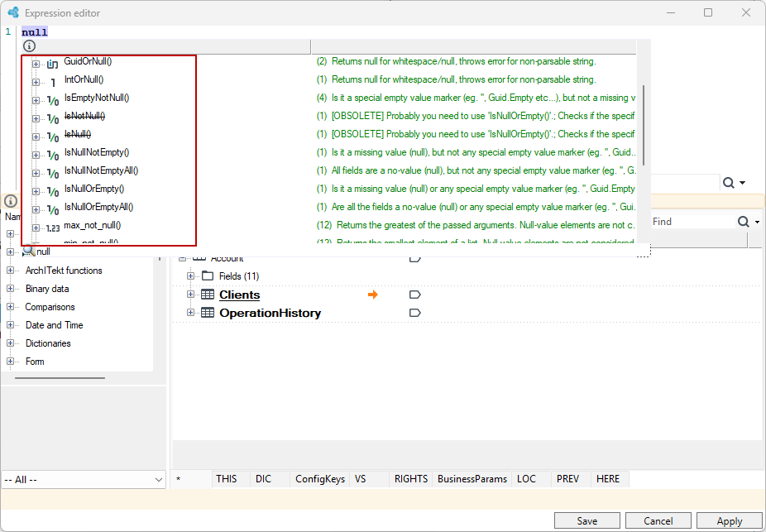Screen dimensions: 766x532
Task: Click the GUID type icon beside GuidOrNull()
Action: coord(52,64)
